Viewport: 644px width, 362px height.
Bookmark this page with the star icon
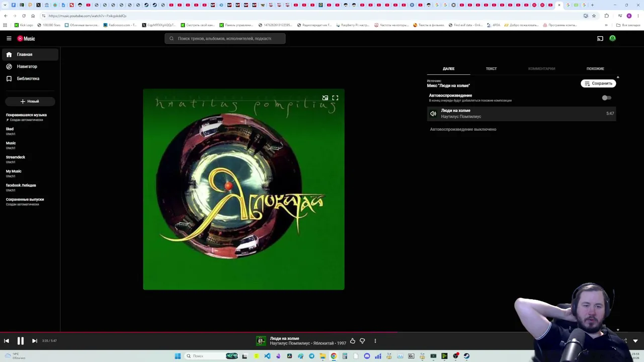pos(594,16)
